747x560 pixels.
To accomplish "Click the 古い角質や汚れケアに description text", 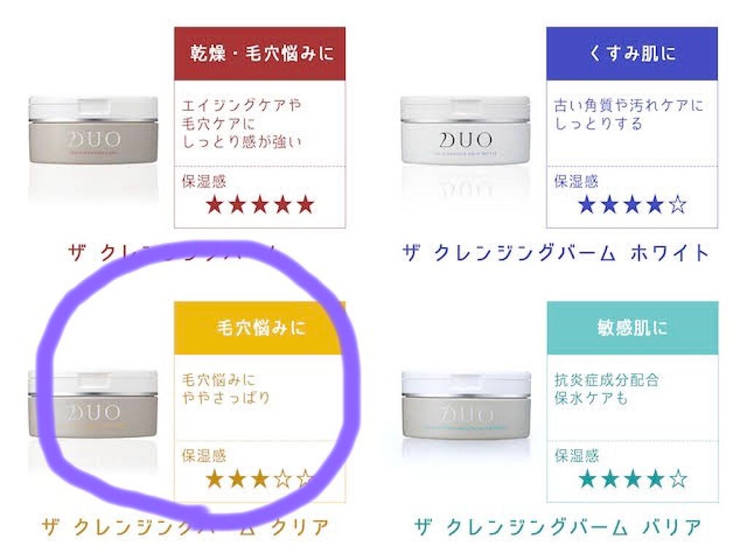I will tap(628, 114).
